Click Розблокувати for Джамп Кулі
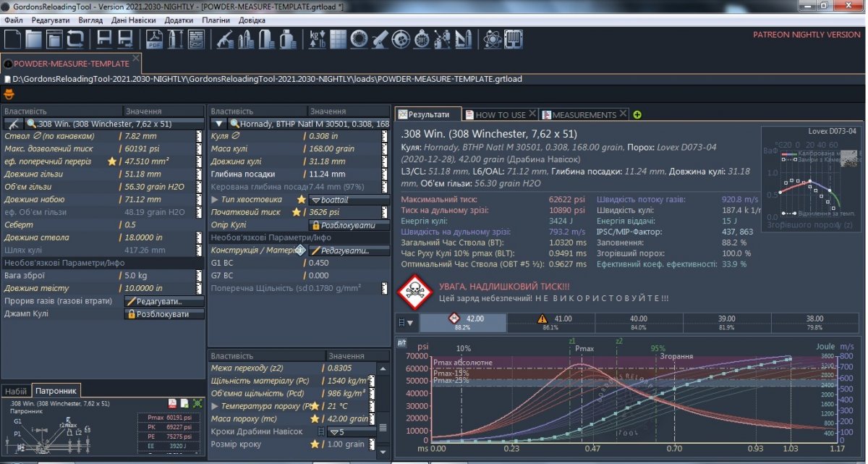Viewport: 868px width, 464px height. point(164,314)
